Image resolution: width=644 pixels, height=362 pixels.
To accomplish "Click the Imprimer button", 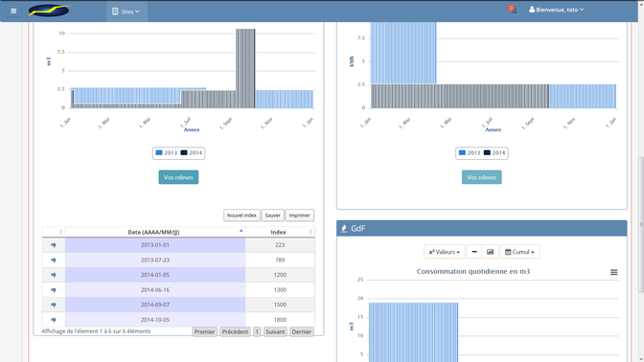I will tap(299, 215).
